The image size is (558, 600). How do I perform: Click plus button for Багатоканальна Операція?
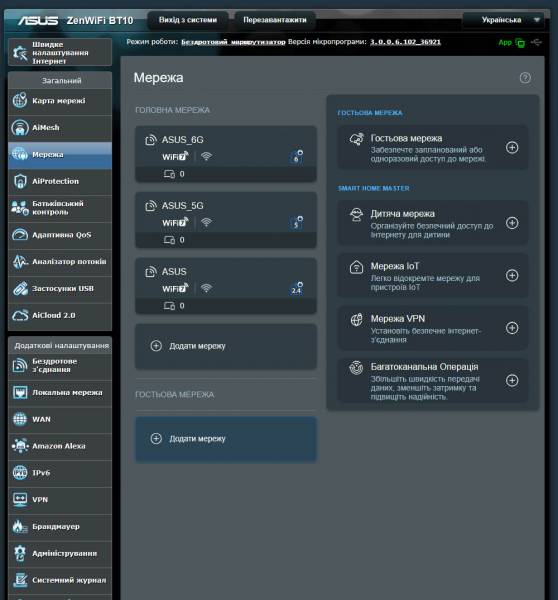512,380
